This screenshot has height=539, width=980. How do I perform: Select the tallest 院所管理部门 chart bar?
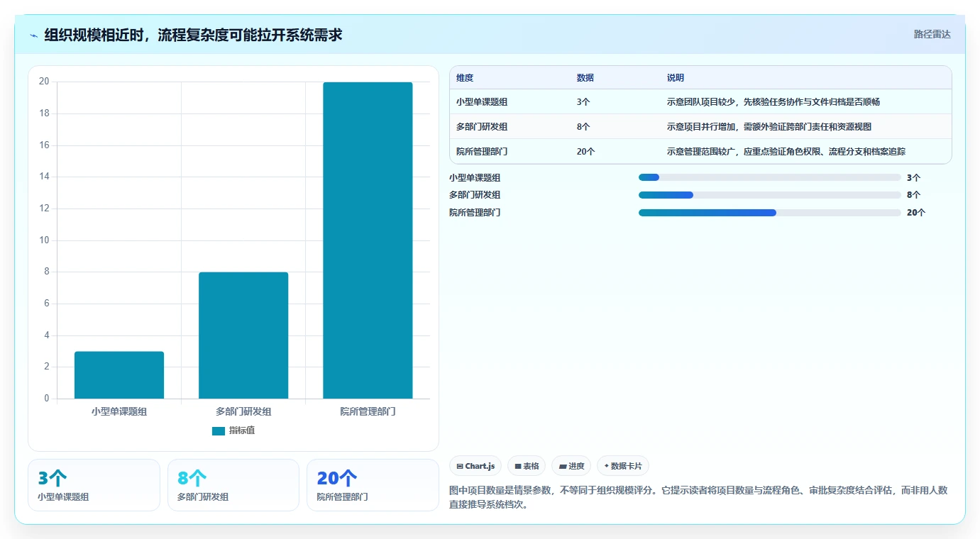368,240
